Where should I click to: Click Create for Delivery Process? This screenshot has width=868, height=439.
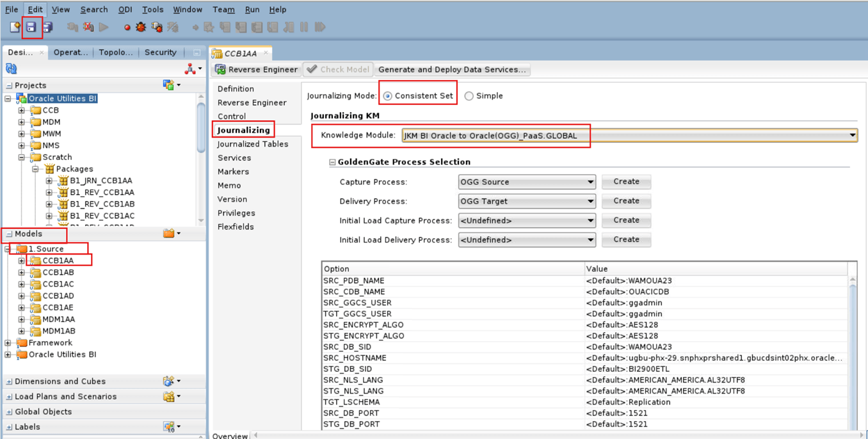click(626, 200)
